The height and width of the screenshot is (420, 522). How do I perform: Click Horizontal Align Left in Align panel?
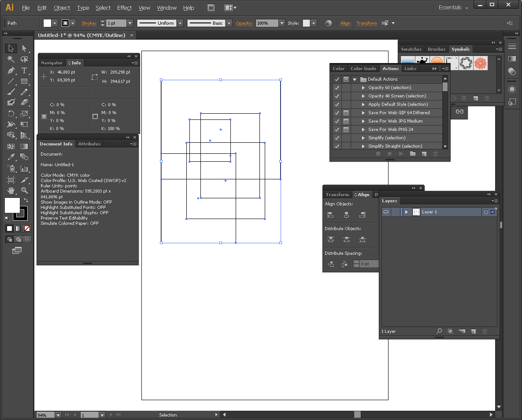330,215
